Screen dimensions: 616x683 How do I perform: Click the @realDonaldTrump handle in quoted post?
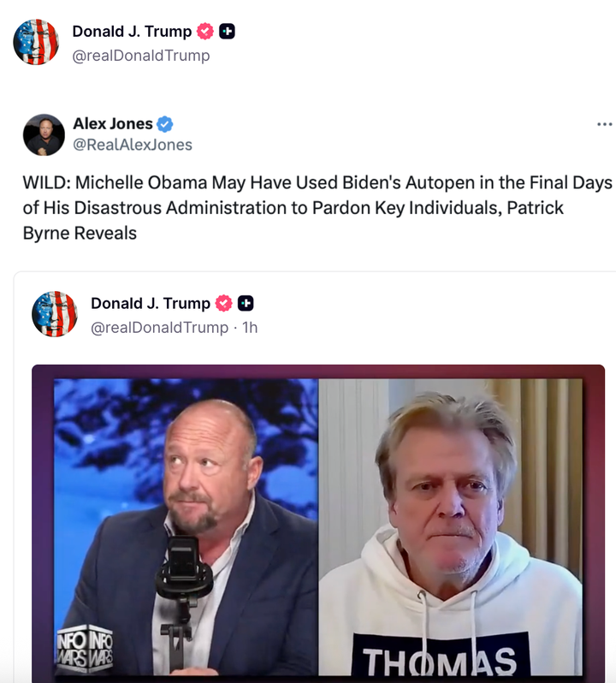click(159, 327)
